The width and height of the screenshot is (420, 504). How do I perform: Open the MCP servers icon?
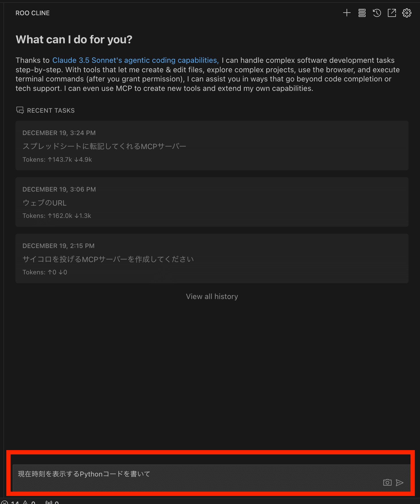[362, 13]
